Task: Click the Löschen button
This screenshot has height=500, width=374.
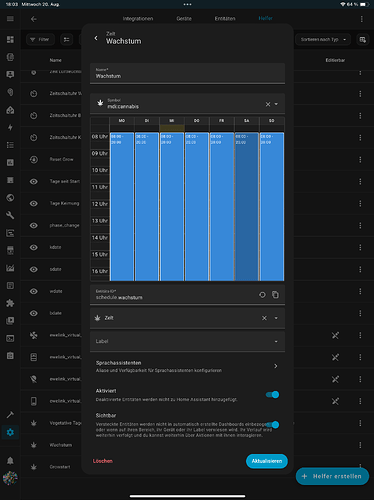Action: pos(103,461)
